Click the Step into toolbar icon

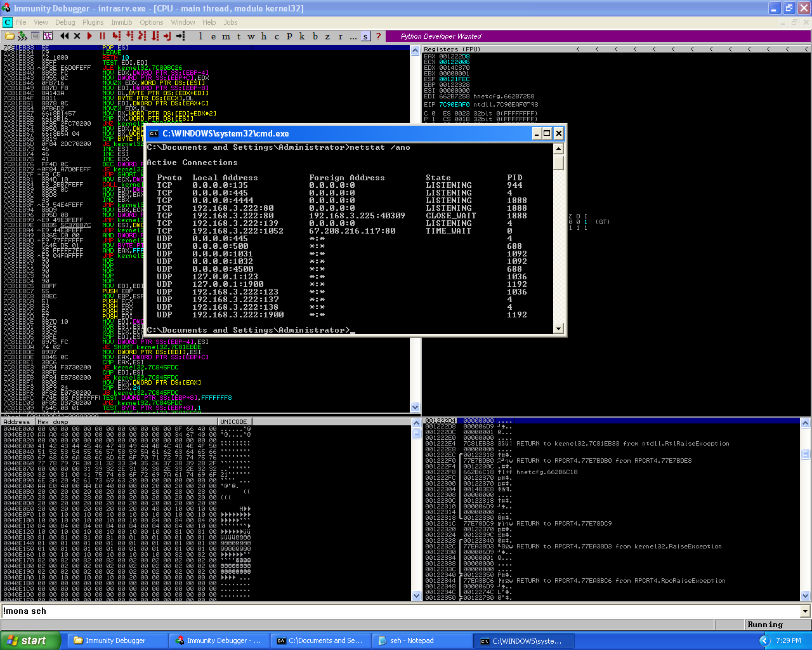pyautogui.click(x=117, y=36)
